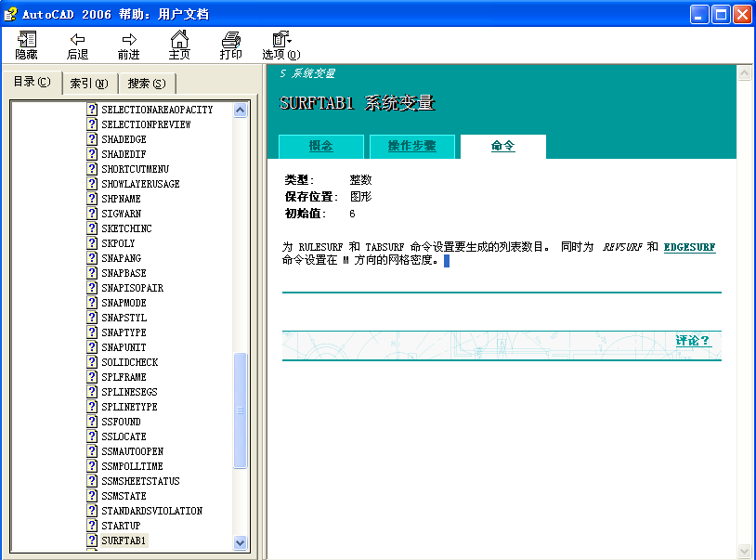Screen dimensions: 756x560
Task: Click help page icon beside SELECTIONAREAOPACITY
Action: click(x=92, y=110)
